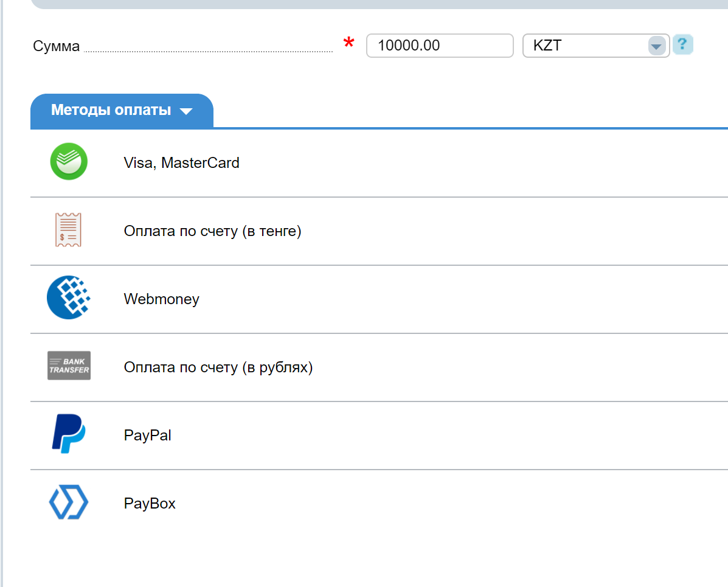The image size is (728, 587).
Task: Collapse the Методы оплаты tab
Action: tap(122, 111)
